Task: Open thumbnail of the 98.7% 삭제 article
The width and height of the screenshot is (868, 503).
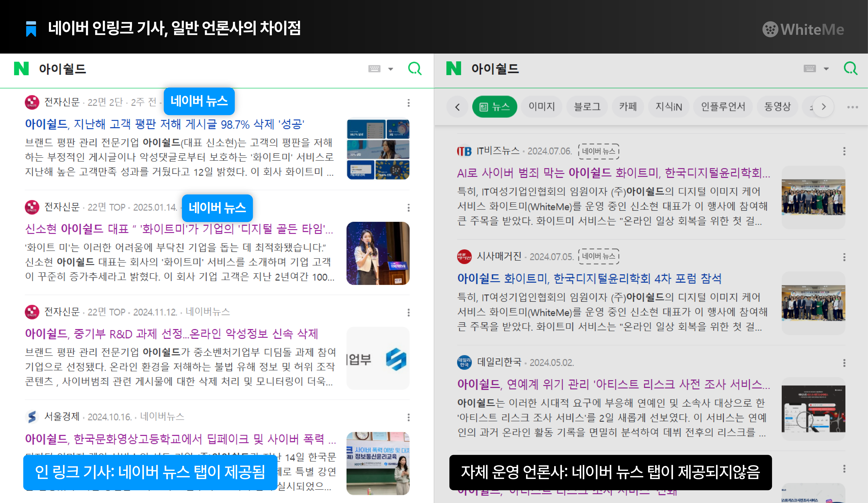Action: tap(378, 148)
